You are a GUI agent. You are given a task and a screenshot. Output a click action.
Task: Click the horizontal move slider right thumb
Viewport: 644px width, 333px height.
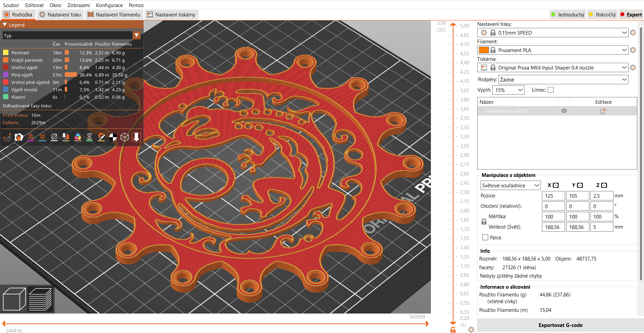[x=427, y=324]
